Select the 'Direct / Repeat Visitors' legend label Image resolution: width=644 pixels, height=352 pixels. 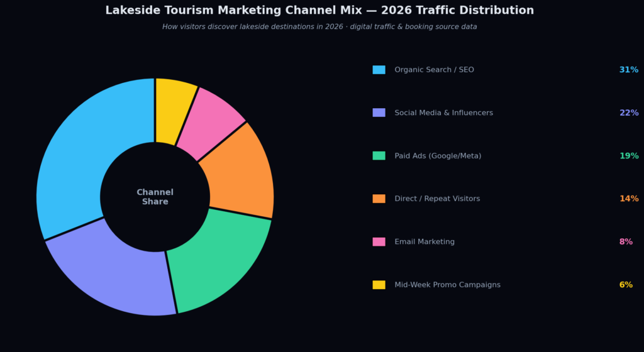(x=437, y=199)
